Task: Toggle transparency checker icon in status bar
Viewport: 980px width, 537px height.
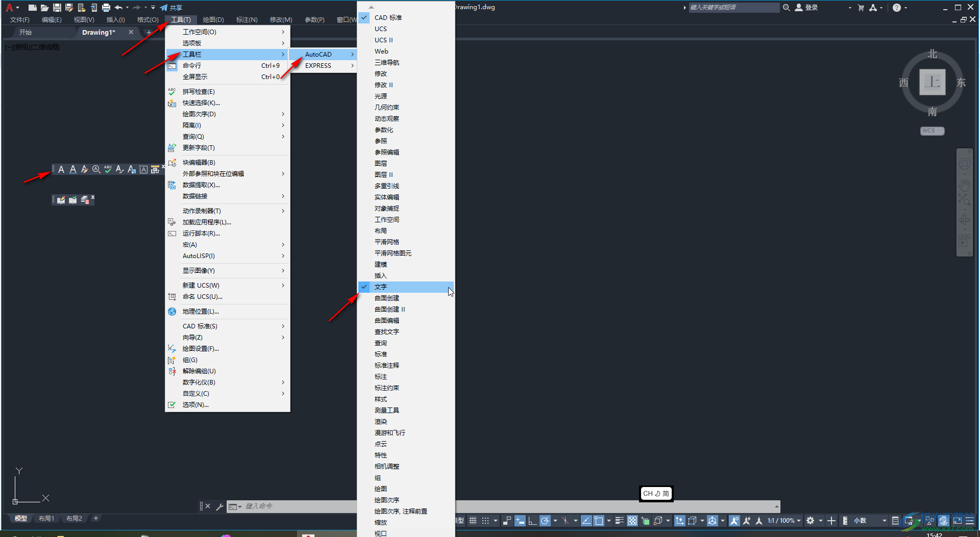Action: coord(632,521)
